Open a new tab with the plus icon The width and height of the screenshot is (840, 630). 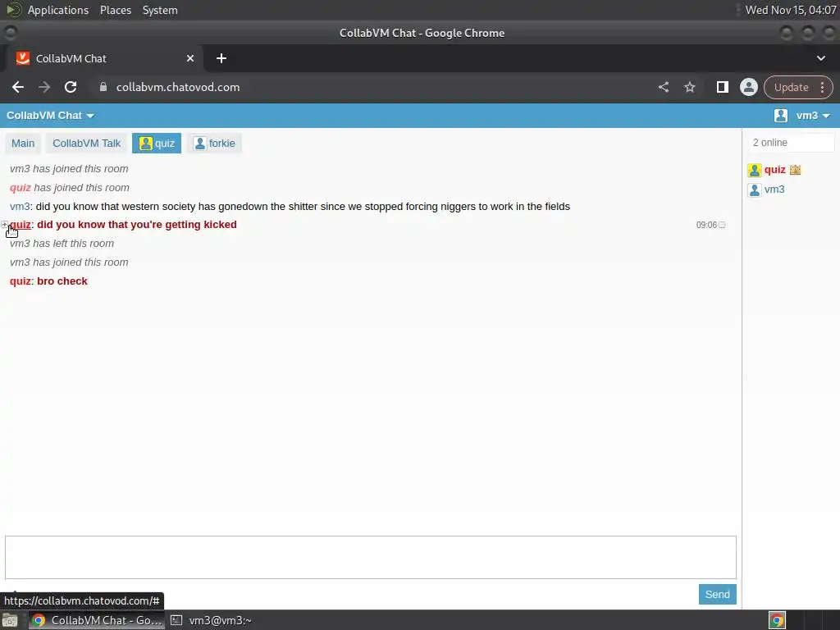click(221, 58)
